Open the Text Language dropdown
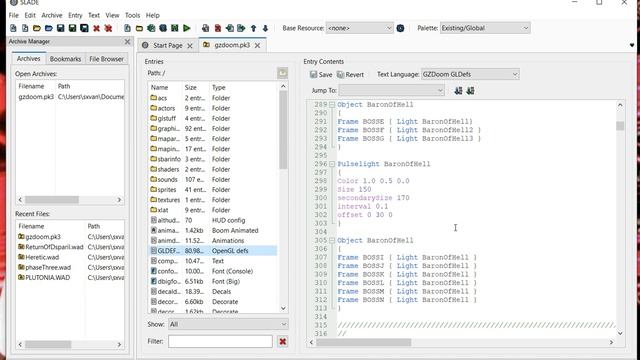This screenshot has height=360, width=640. [x=470, y=74]
